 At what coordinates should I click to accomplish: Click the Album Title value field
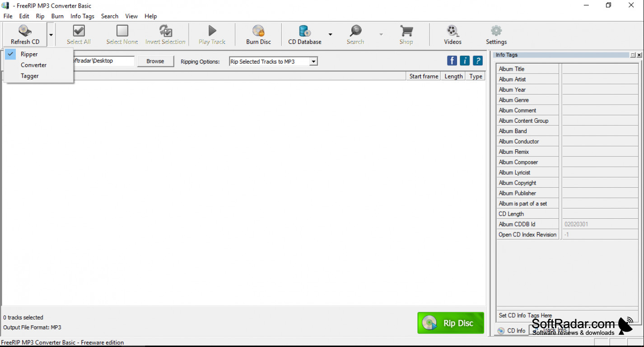click(x=600, y=69)
